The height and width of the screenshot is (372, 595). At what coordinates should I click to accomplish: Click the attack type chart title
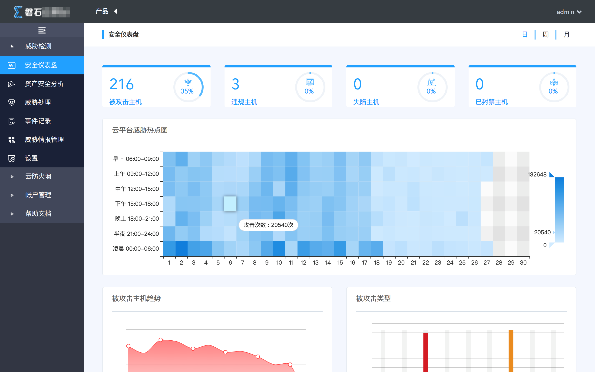coord(373,299)
